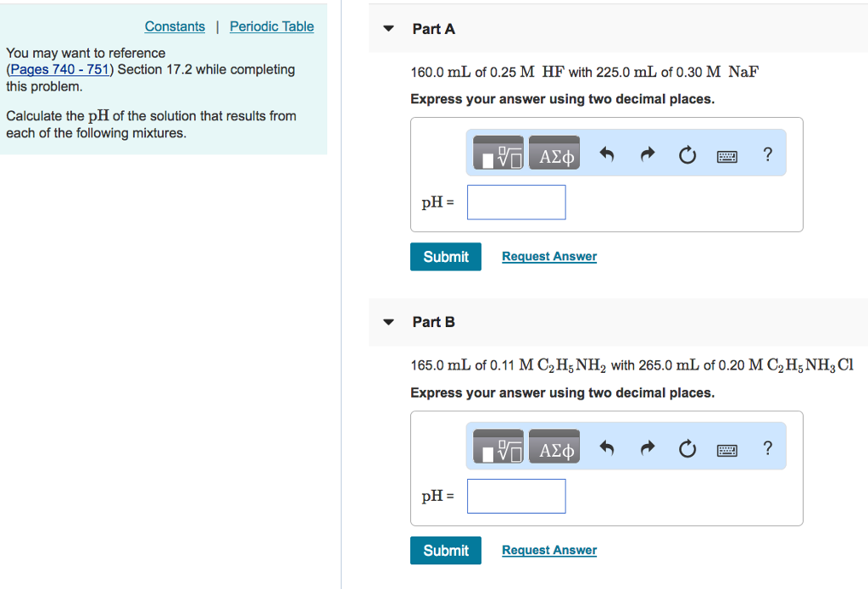This screenshot has width=868, height=589.
Task: Submit the Part A answer
Action: 445,256
